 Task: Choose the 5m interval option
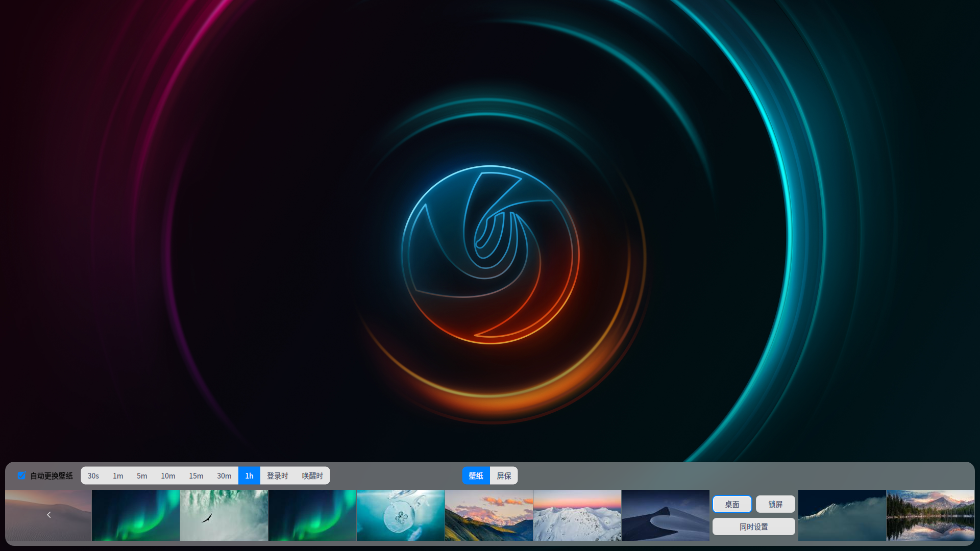point(142,475)
